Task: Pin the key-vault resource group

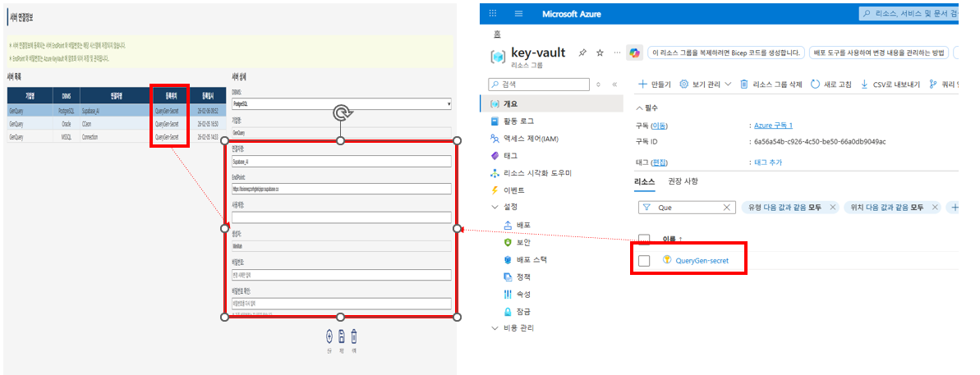Action: [x=582, y=53]
